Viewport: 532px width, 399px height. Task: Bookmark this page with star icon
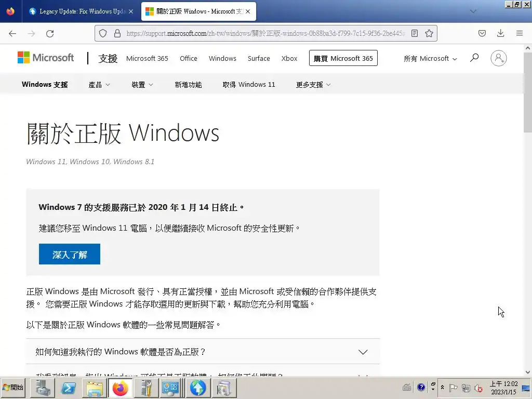click(x=429, y=33)
